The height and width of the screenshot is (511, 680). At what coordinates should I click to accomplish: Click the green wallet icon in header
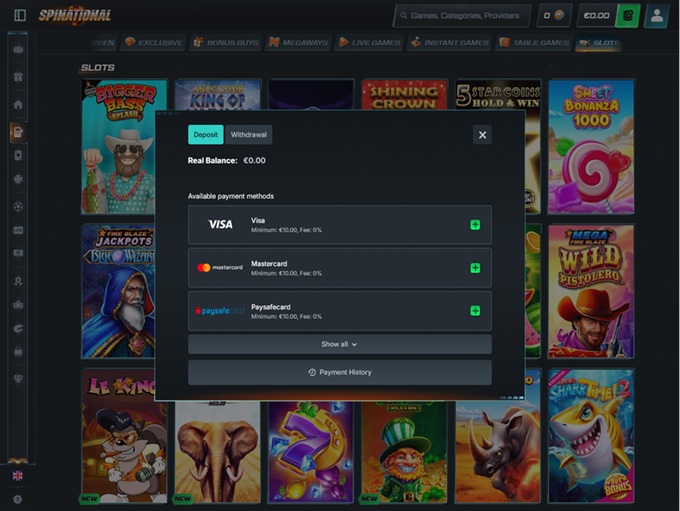tap(627, 16)
